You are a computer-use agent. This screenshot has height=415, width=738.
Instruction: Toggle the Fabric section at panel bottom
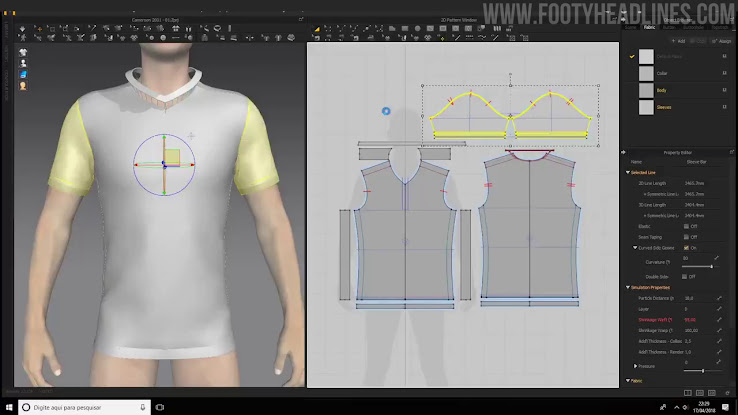point(628,381)
